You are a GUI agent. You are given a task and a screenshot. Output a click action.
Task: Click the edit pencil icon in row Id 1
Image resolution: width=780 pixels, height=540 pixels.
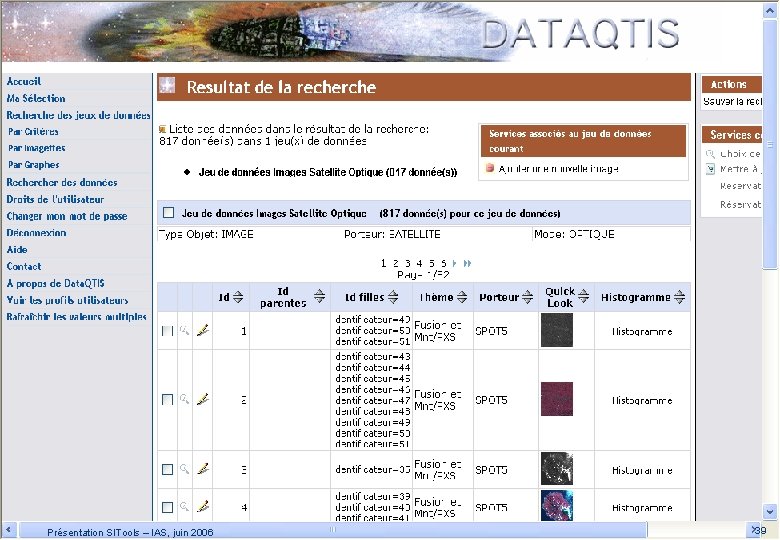(x=202, y=330)
